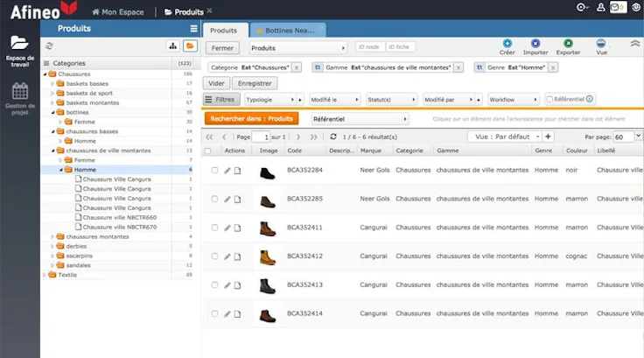Select all rows header checkbox
The height and width of the screenshot is (358, 644).
click(208, 151)
